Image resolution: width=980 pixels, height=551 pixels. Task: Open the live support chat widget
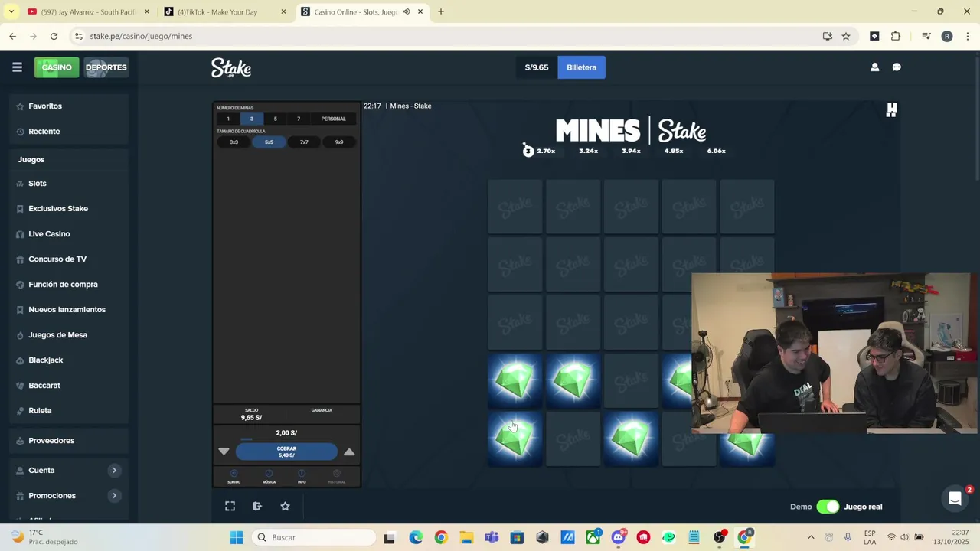click(x=955, y=499)
